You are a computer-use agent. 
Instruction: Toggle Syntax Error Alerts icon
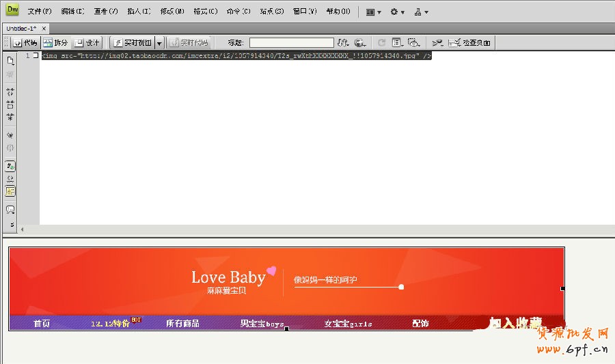(10, 191)
